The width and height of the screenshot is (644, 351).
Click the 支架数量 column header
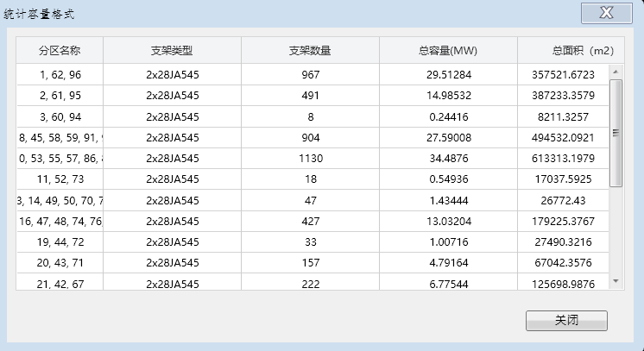point(310,50)
